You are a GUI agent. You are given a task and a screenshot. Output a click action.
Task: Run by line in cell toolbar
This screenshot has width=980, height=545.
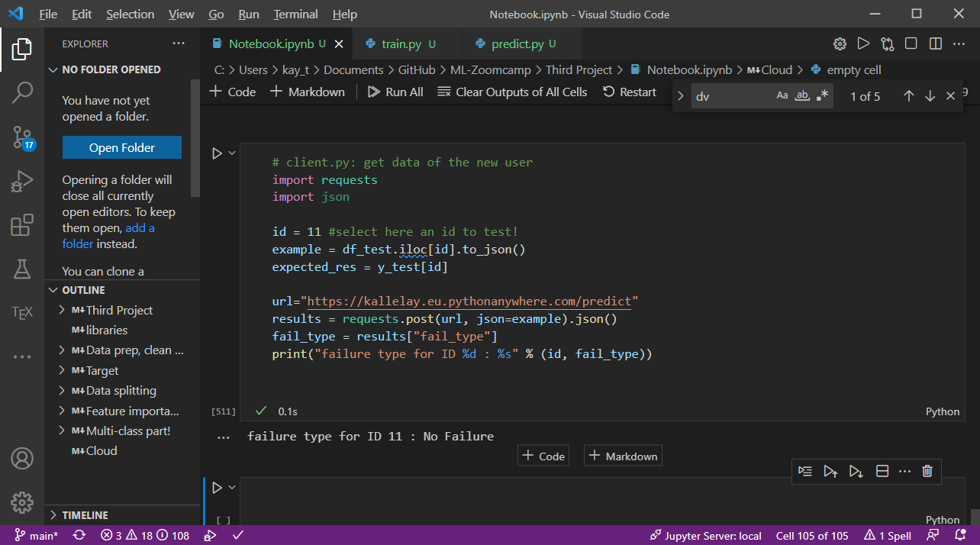(x=805, y=471)
